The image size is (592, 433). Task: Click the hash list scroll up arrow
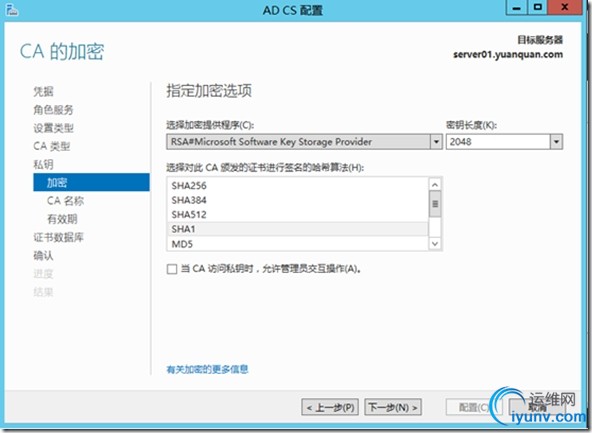435,185
